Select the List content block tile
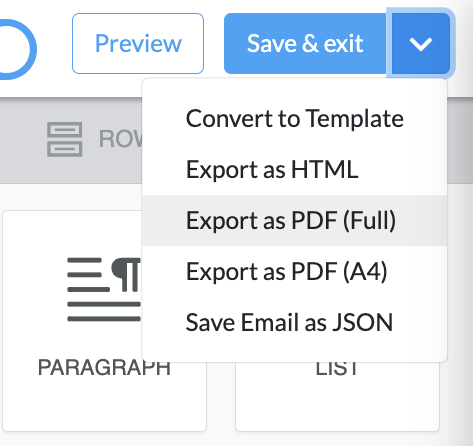Screen dimensions: 473x446 [x=337, y=396]
